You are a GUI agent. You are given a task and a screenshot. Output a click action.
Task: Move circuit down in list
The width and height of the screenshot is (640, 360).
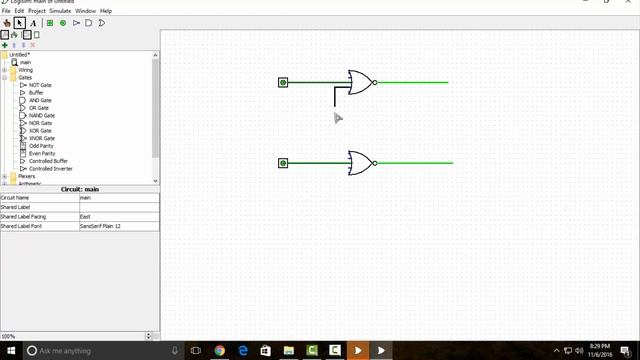point(23,45)
